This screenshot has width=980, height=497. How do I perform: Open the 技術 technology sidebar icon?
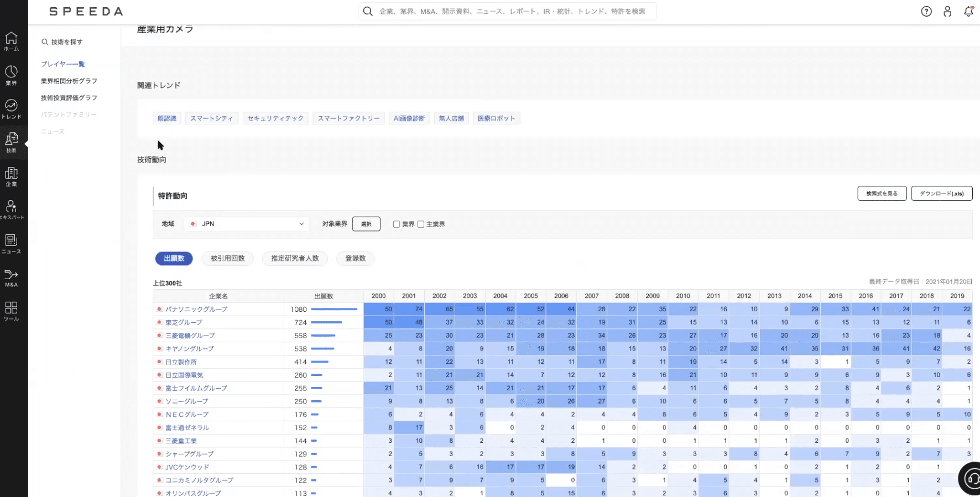(11, 142)
